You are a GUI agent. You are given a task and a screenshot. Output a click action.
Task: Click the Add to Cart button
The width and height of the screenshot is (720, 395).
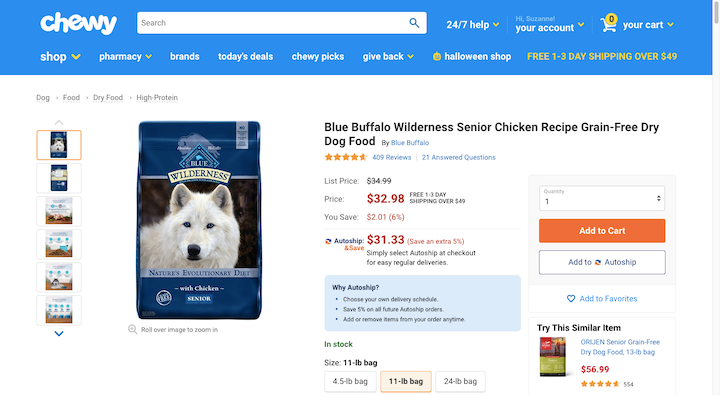(x=602, y=231)
